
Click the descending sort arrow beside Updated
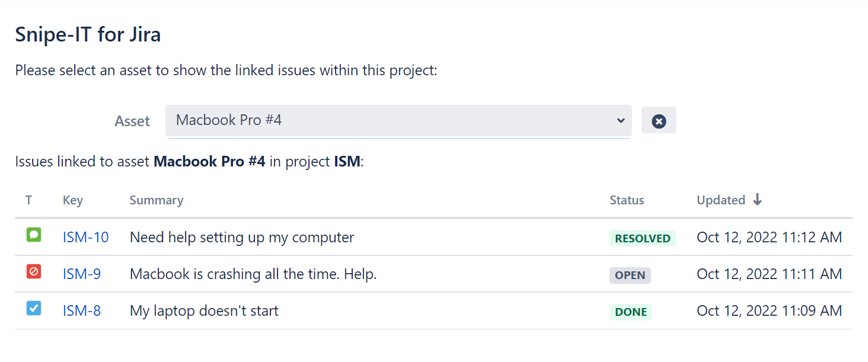coord(757,200)
